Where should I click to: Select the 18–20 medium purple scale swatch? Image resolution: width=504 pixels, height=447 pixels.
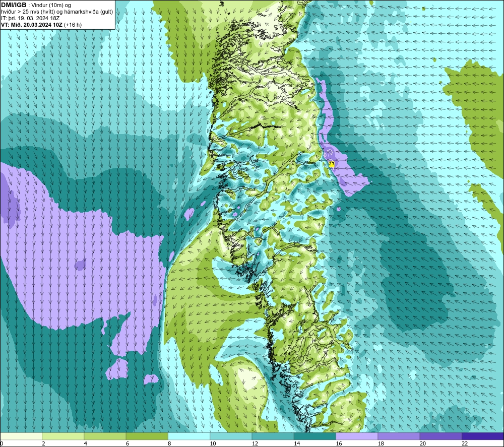(399, 436)
